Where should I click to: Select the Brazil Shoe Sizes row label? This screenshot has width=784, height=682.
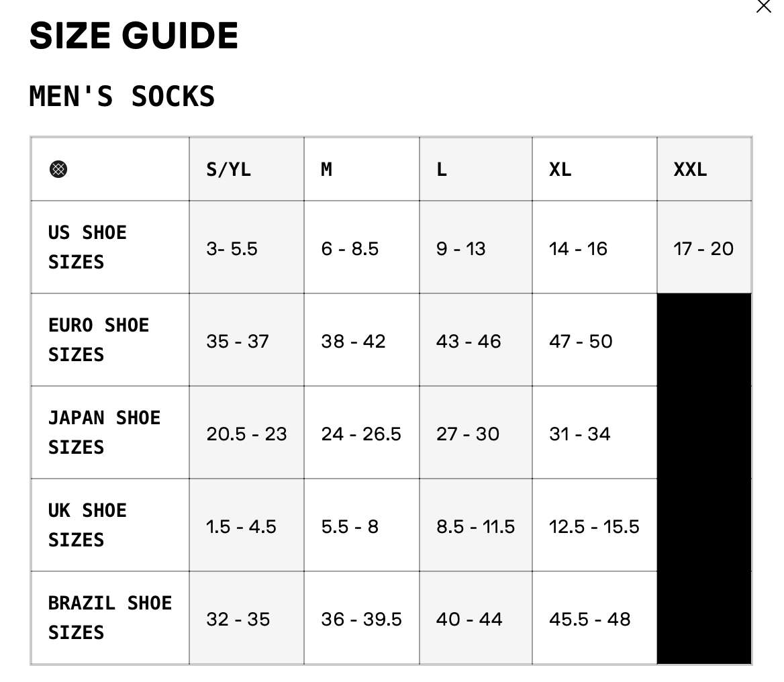pyautogui.click(x=110, y=618)
